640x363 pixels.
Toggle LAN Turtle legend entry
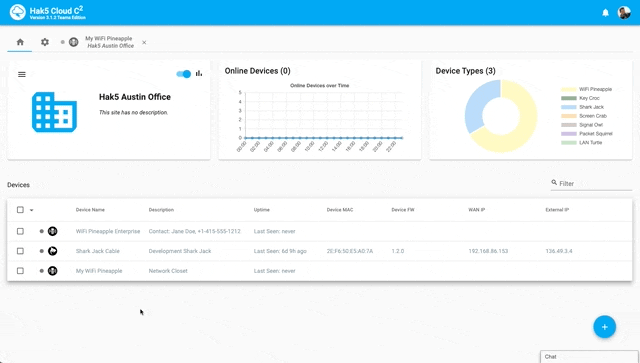(582, 143)
